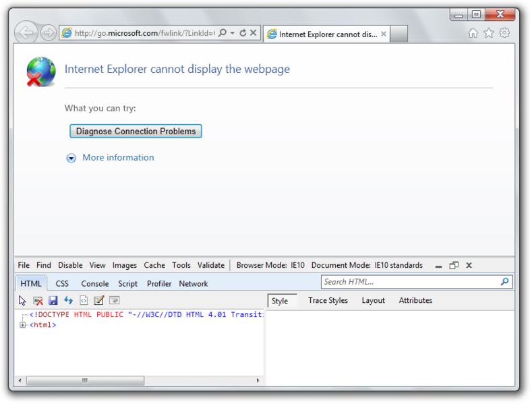Toggle word wrap icon in HTML toolbar

pyautogui.click(x=115, y=300)
